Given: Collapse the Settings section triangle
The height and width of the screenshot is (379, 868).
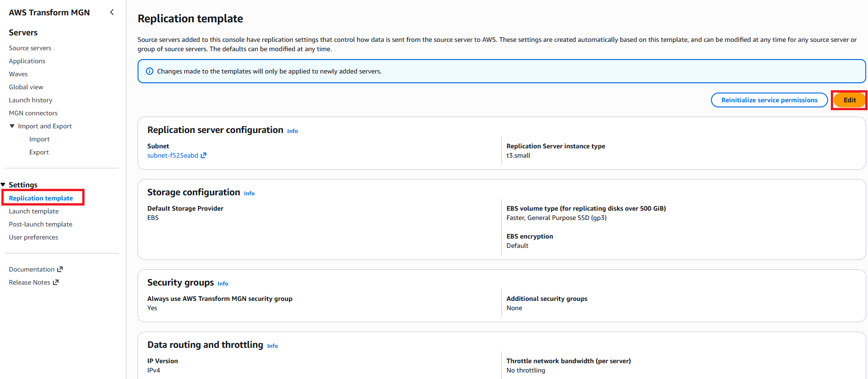Looking at the screenshot, I should pos(3,185).
